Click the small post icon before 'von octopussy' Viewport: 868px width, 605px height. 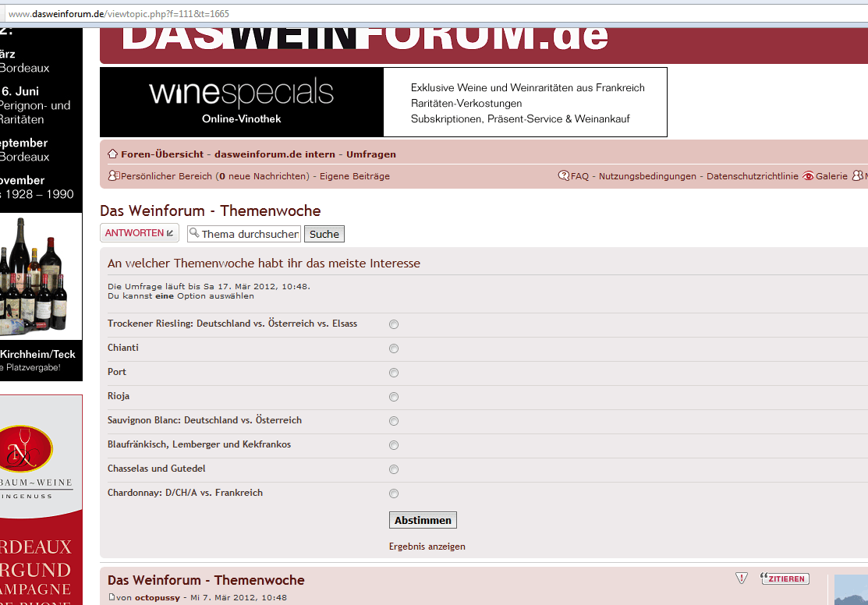pos(112,598)
